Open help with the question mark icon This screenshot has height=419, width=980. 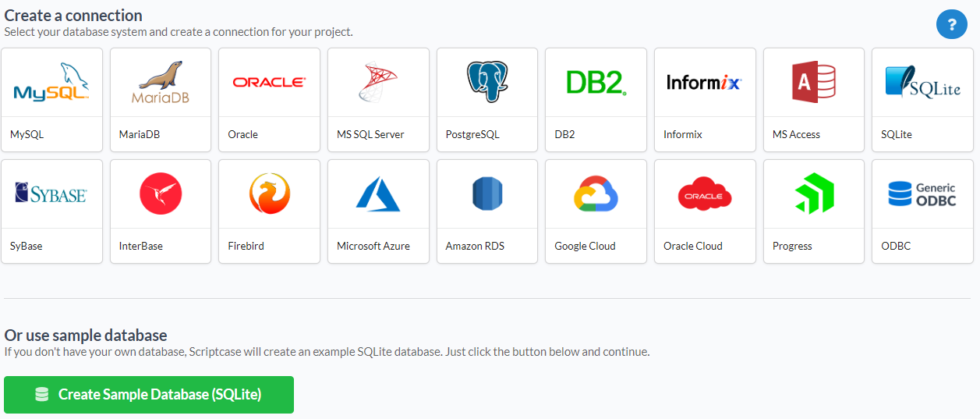(951, 25)
